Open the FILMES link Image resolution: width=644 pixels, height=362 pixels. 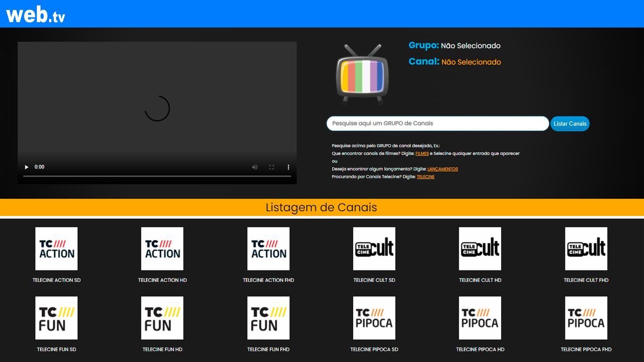(422, 154)
